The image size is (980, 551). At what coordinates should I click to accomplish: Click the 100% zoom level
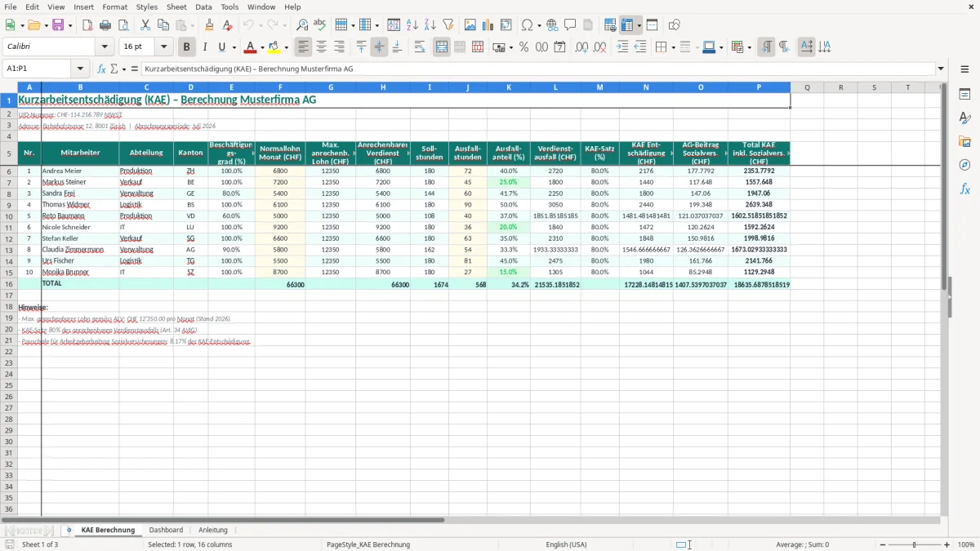pos(966,544)
